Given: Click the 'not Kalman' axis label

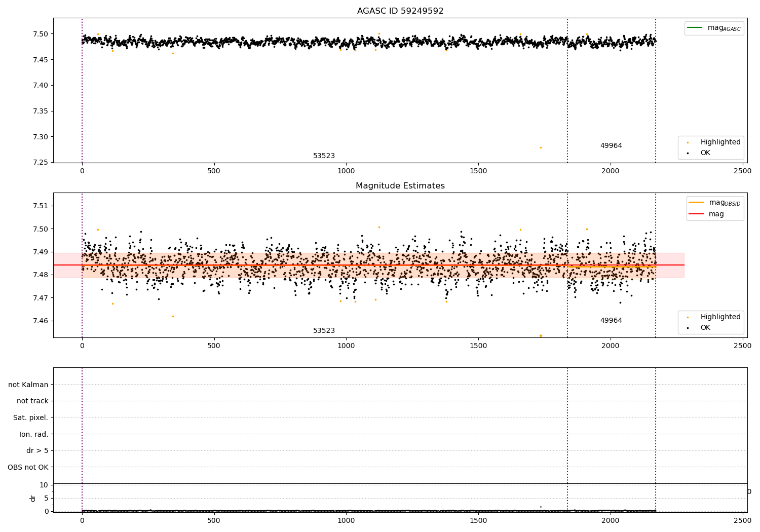Looking at the screenshot, I should point(28,385).
